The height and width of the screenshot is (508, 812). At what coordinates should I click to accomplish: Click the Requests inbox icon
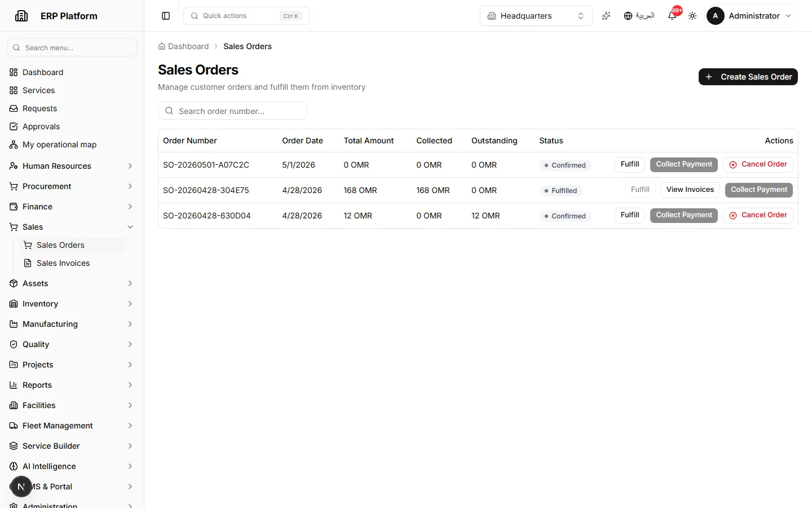pyautogui.click(x=14, y=108)
